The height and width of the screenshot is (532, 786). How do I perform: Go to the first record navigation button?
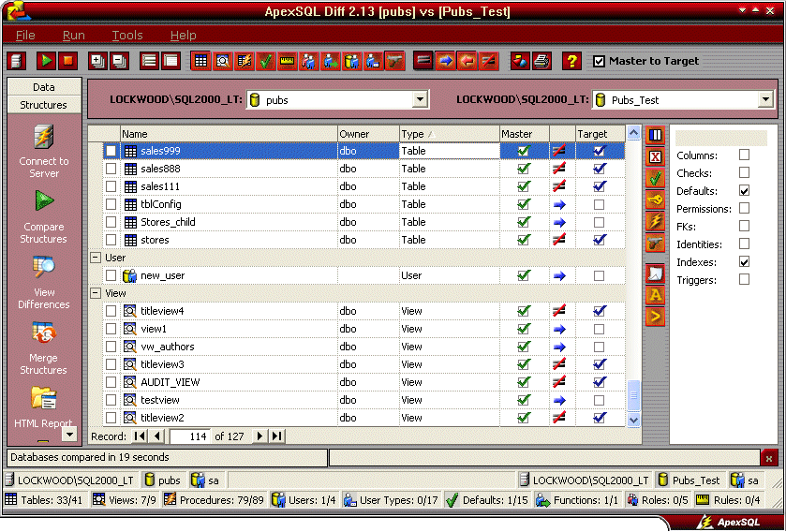(x=140, y=436)
